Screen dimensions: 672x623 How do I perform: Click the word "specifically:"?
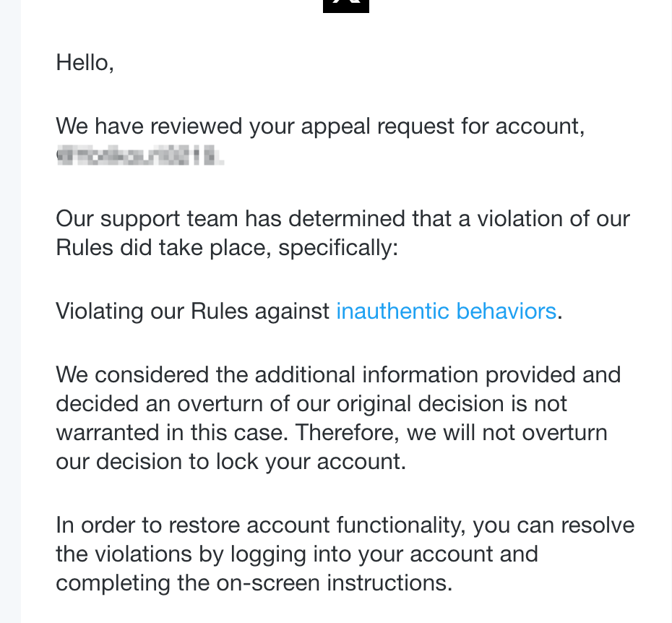tap(338, 248)
